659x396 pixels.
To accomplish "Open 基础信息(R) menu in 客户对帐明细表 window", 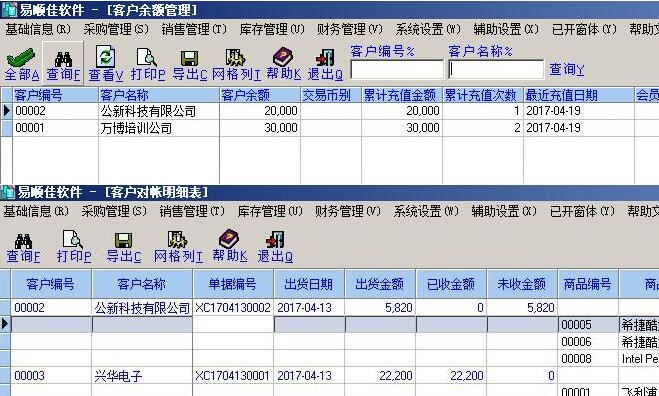I will point(36,211).
